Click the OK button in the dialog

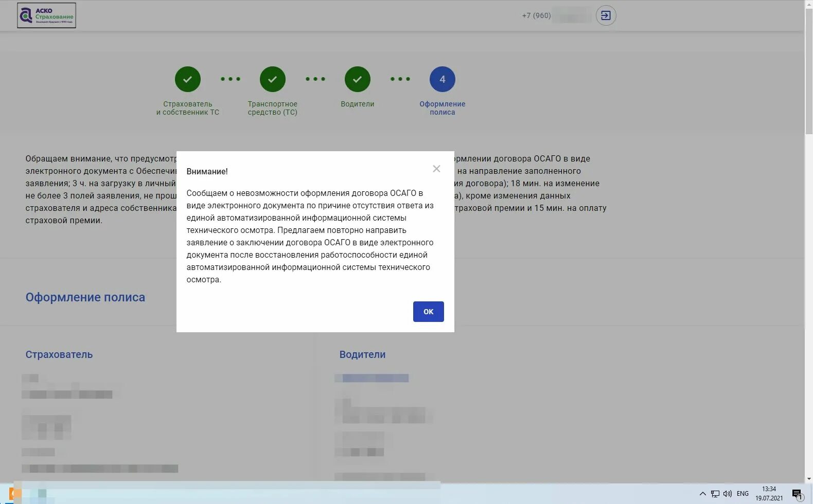point(428,312)
